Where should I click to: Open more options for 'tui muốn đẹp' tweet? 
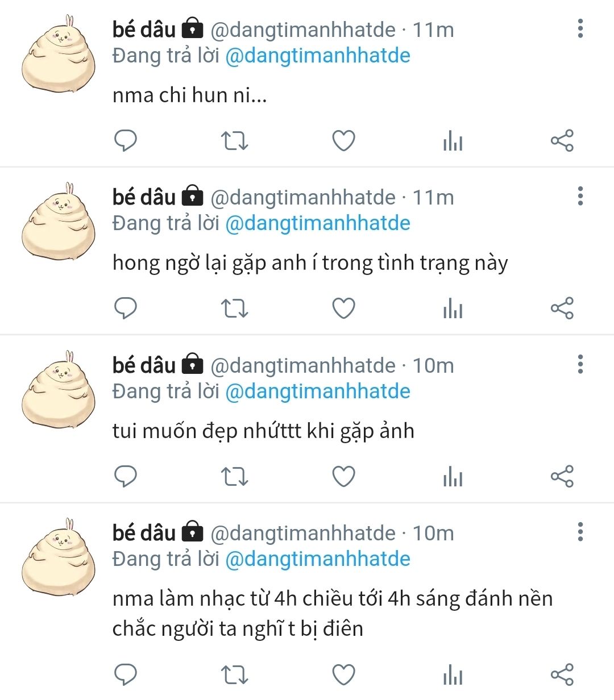(580, 364)
